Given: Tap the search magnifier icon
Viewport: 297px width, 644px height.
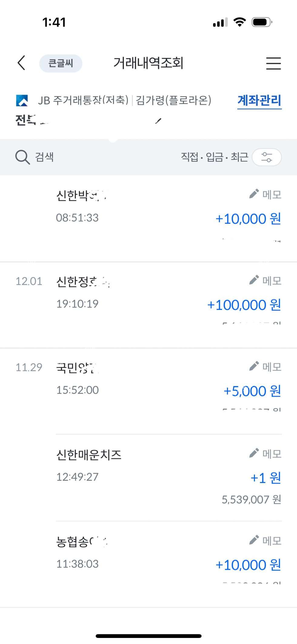Looking at the screenshot, I should 22,157.
